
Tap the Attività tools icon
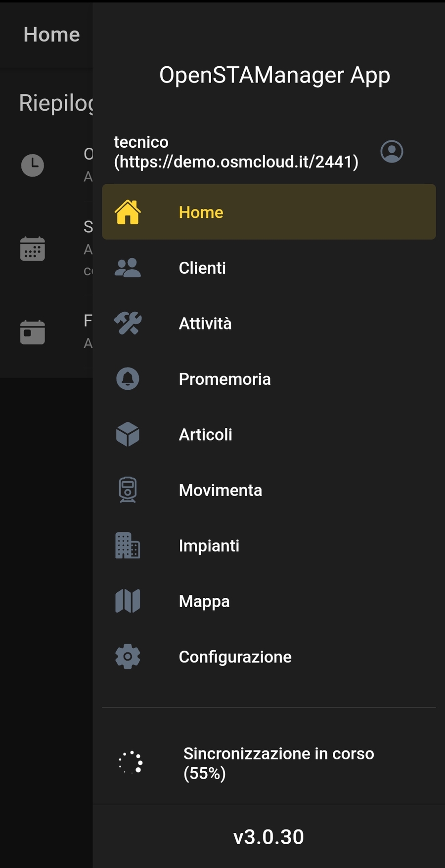tap(128, 324)
